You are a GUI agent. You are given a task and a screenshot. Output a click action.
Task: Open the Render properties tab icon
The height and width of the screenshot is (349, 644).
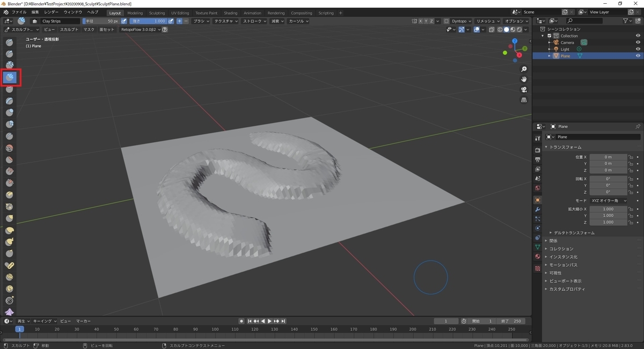[538, 150]
